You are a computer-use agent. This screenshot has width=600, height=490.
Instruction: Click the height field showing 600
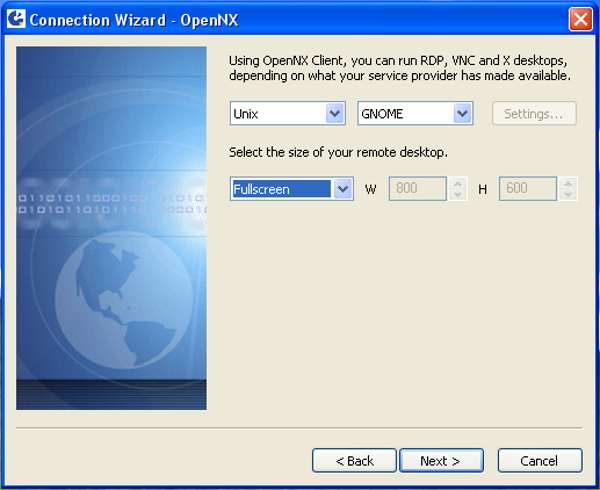click(x=528, y=189)
